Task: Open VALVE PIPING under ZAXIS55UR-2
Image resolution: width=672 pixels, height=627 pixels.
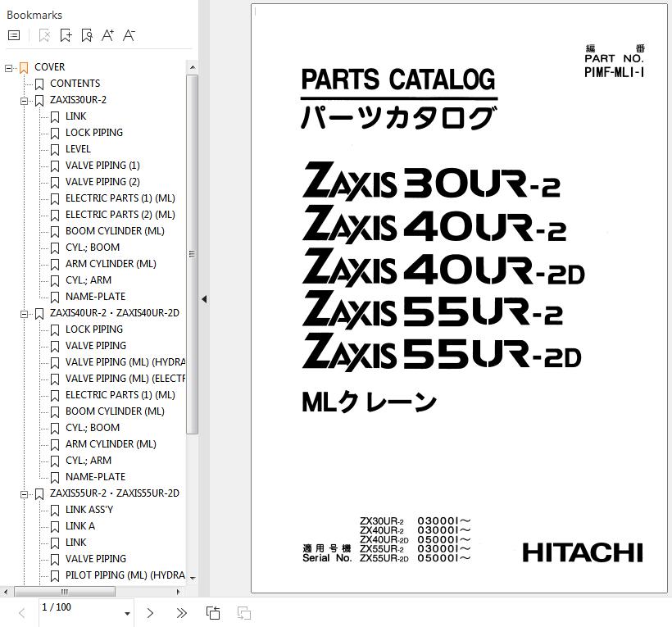Action: coord(96,559)
